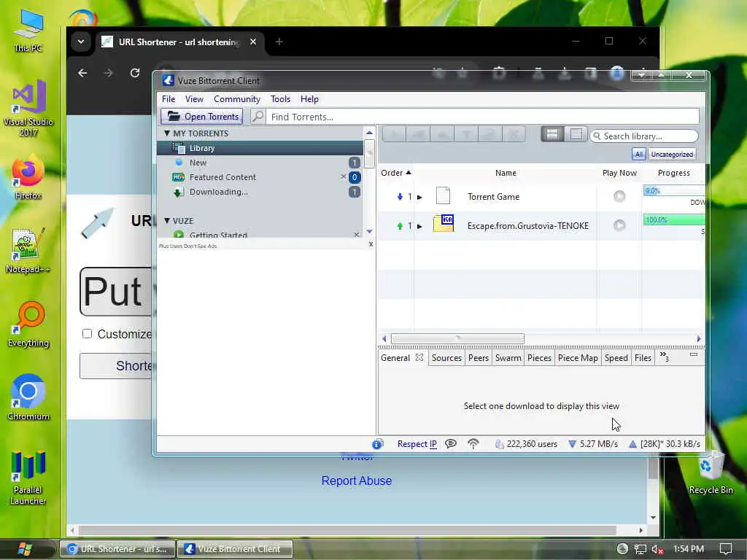Select the Uncategorized filter button
Image resolution: width=747 pixels, height=560 pixels.
click(x=672, y=155)
